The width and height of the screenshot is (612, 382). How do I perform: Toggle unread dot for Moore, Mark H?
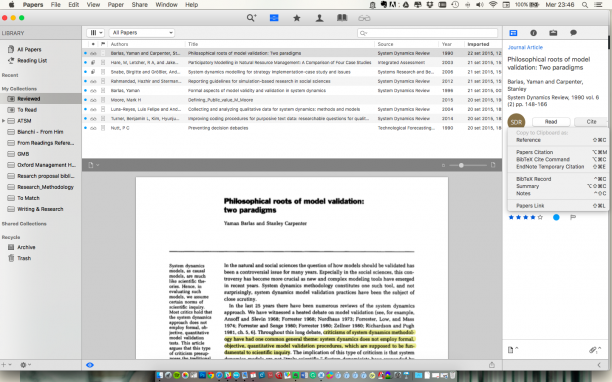point(85,100)
